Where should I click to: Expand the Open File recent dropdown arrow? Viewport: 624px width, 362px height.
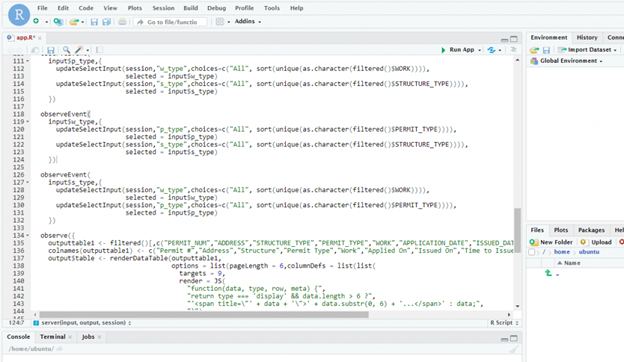coord(82,22)
